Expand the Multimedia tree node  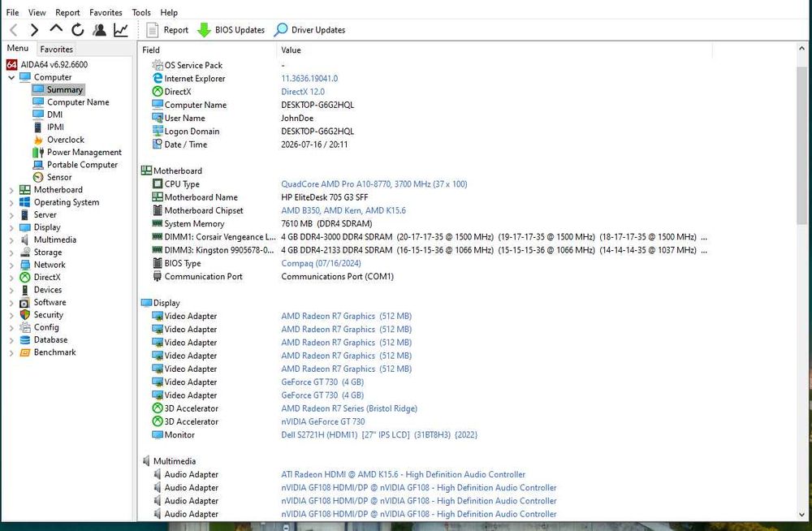[x=11, y=240]
